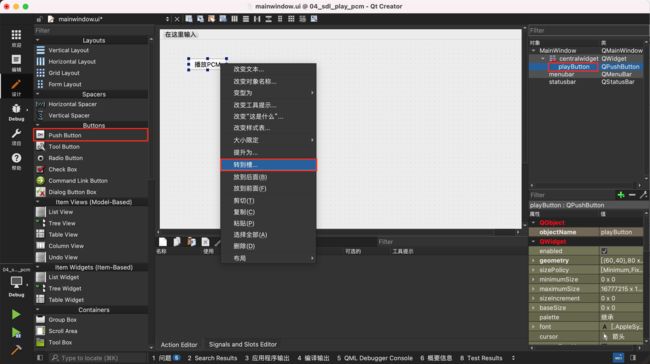Screen dimensions: 650x364
Task: Close mainwindow.ui document with X
Action: click(177, 19)
